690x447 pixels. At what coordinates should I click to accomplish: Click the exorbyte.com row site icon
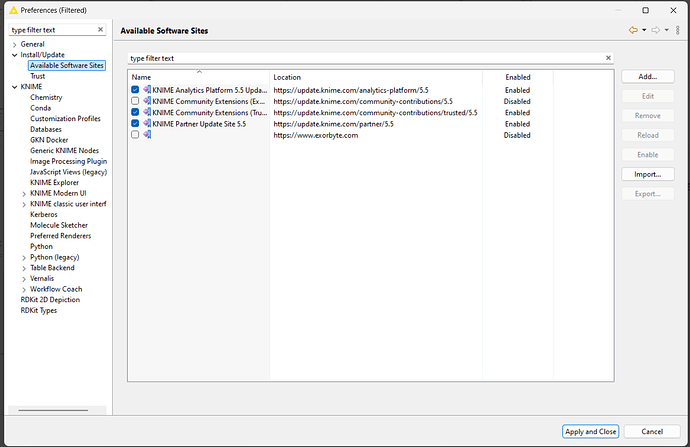[147, 135]
